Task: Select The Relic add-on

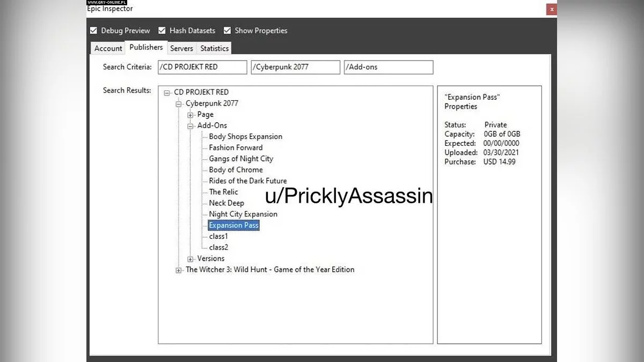Action: 223,192
